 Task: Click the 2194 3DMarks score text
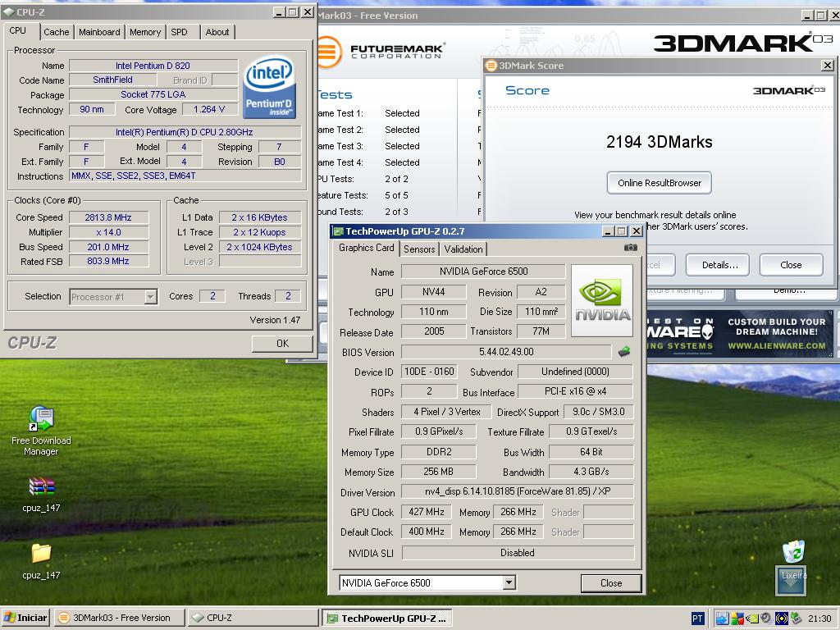659,142
